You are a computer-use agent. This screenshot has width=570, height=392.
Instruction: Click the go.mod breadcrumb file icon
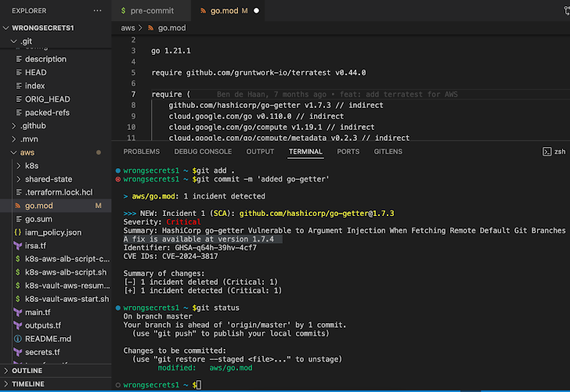pos(150,27)
